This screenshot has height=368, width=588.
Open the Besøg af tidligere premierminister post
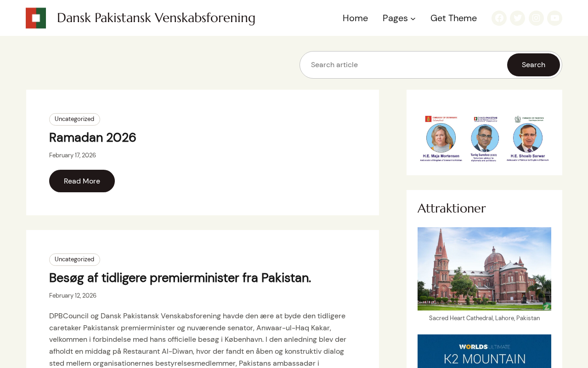180,278
